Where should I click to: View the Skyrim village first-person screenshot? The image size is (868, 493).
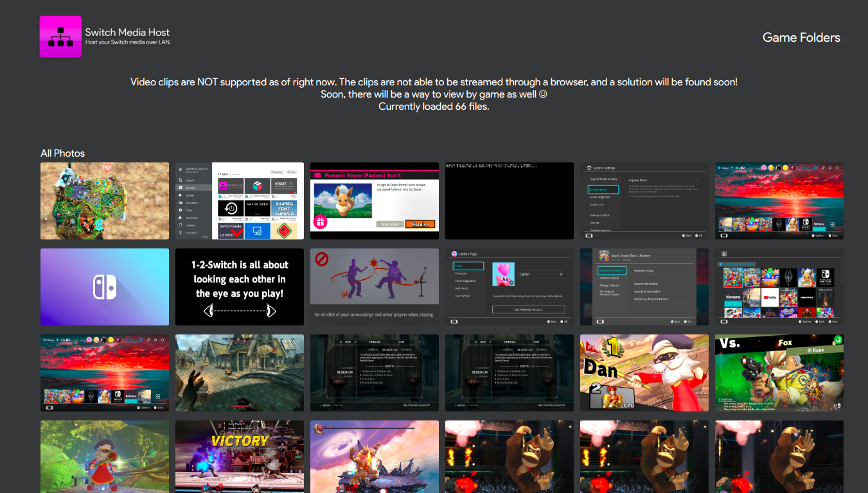pos(240,373)
